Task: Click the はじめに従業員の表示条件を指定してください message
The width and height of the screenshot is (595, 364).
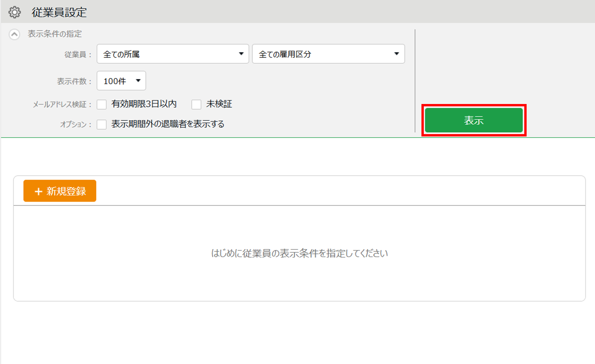Action: 299,253
